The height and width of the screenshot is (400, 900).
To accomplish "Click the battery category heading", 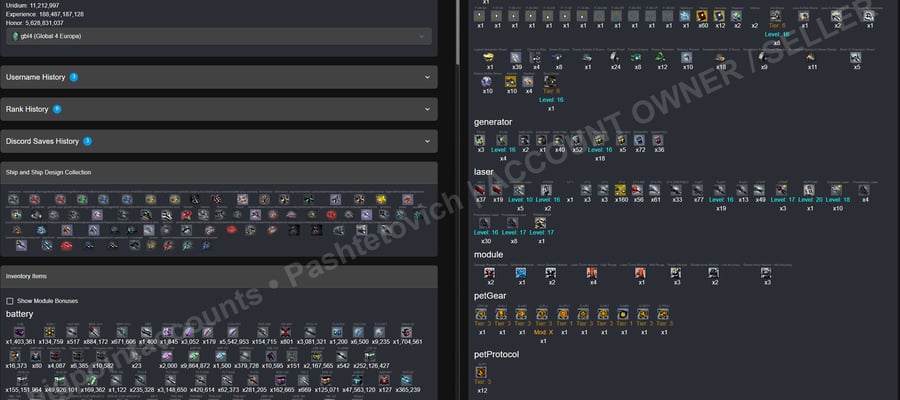I will point(20,314).
